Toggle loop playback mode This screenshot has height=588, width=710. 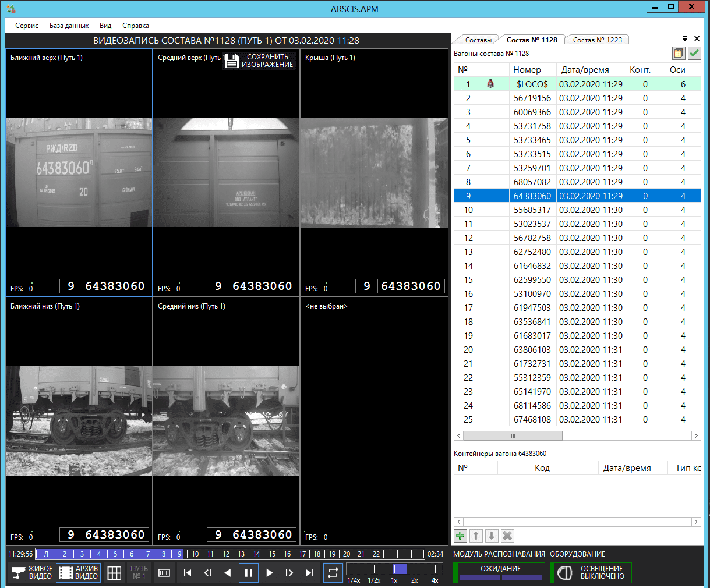(x=333, y=573)
